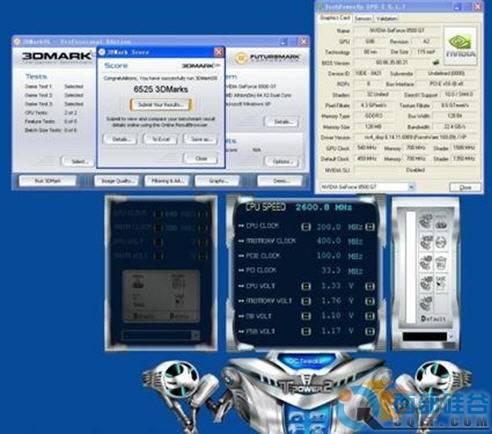Image resolution: width=492 pixels, height=434 pixels.
Task: Increase MEMORY VOLT with plus button
Action: (370, 301)
